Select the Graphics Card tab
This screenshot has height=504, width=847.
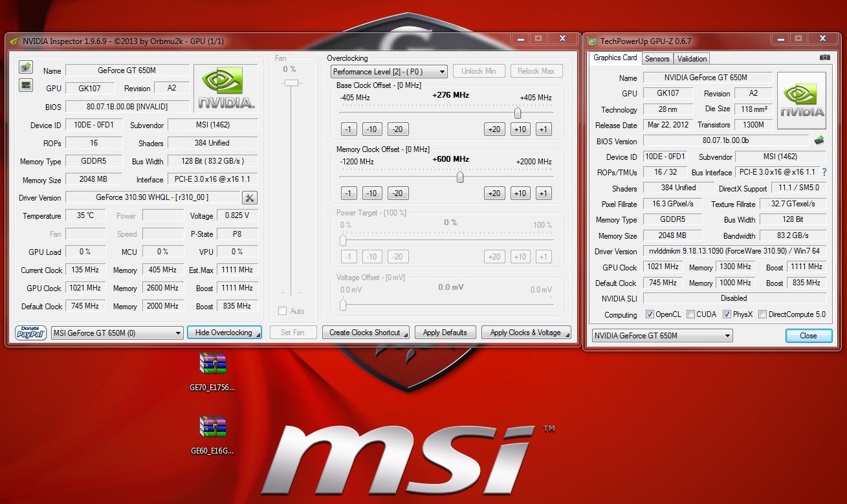615,58
